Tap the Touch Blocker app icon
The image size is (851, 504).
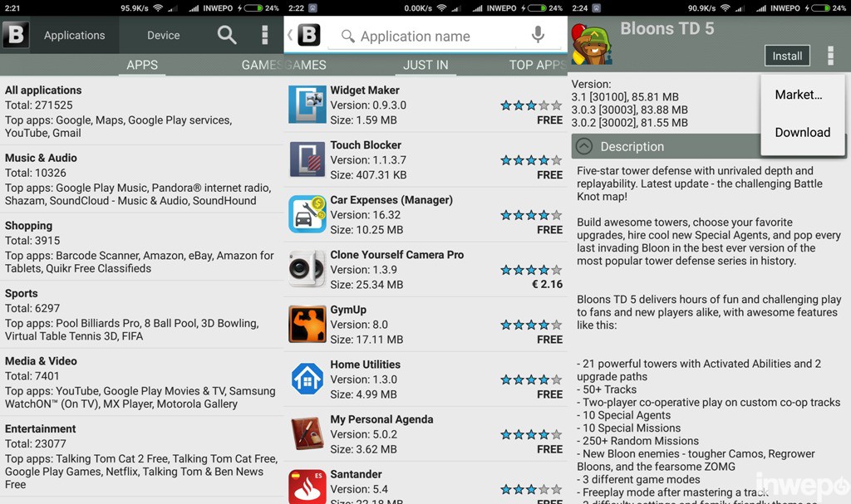[307, 159]
